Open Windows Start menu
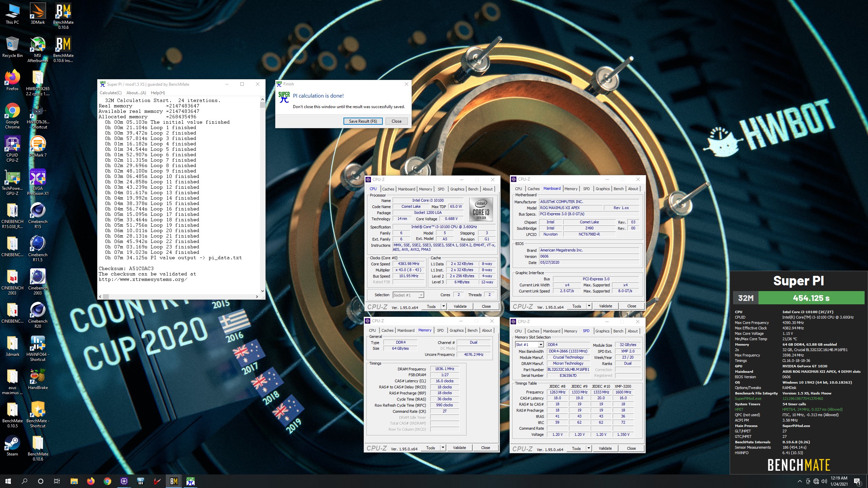 pos(8,481)
